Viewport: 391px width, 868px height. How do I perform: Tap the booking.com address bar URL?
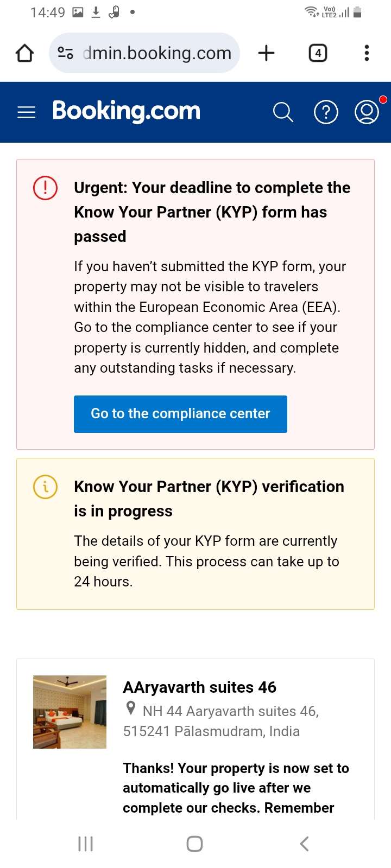157,53
